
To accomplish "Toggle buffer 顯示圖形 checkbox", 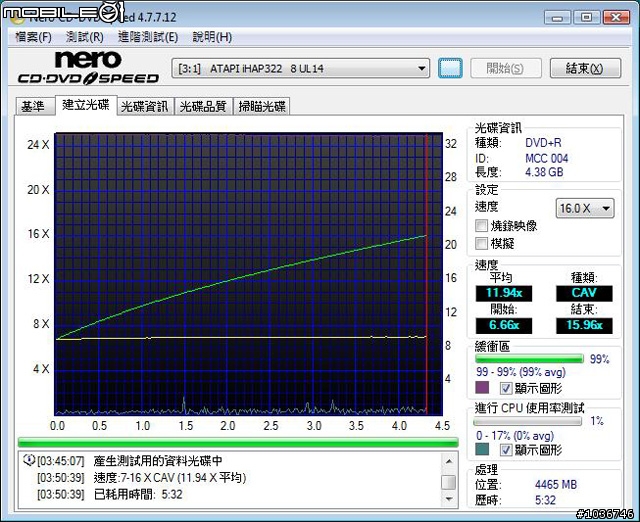I will coord(506,388).
